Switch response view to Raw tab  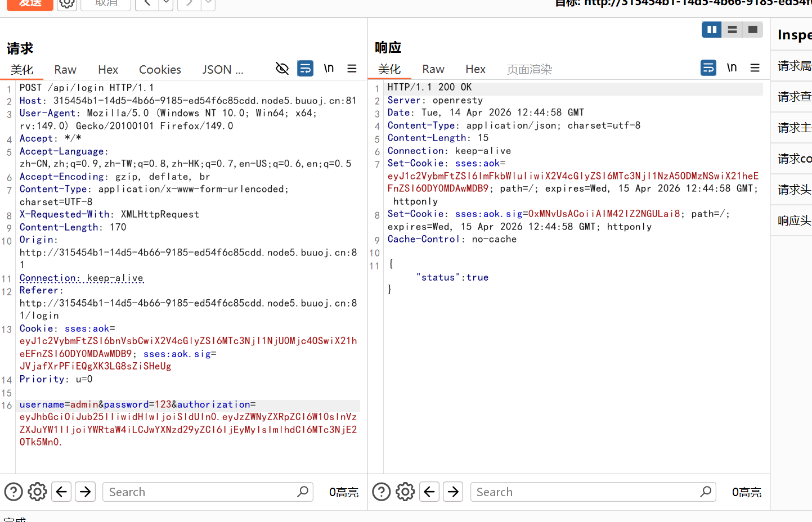pyautogui.click(x=433, y=69)
